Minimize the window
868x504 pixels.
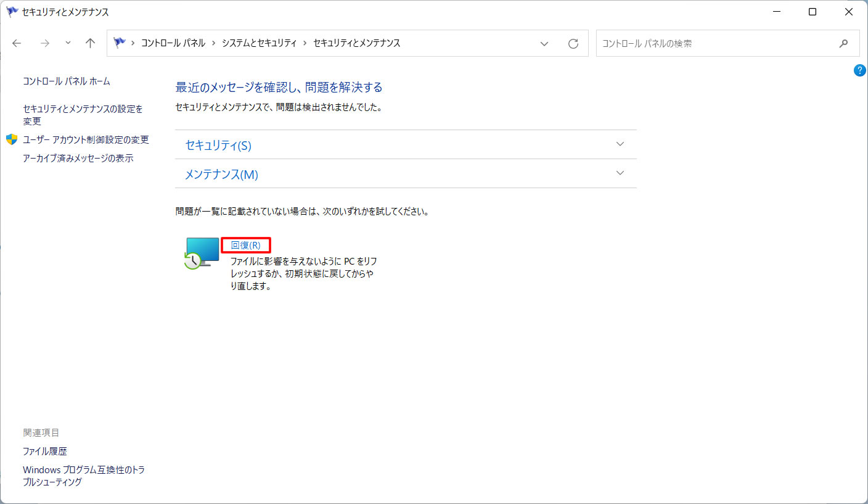click(x=776, y=12)
